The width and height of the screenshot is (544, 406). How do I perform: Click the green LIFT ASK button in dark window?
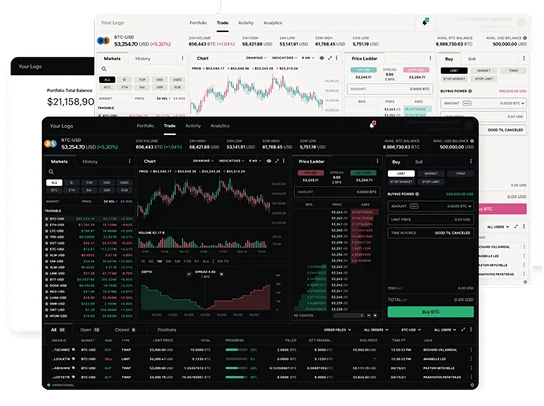coord(363,173)
